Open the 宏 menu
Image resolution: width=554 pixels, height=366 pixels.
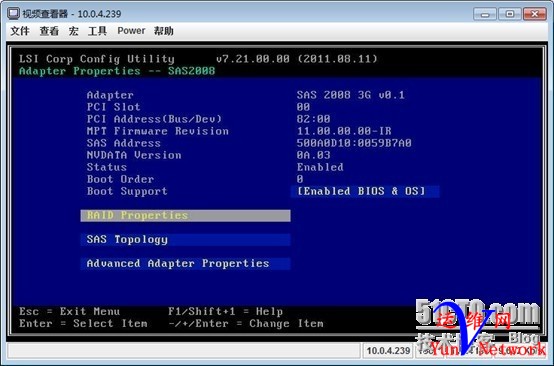pyautogui.click(x=73, y=31)
